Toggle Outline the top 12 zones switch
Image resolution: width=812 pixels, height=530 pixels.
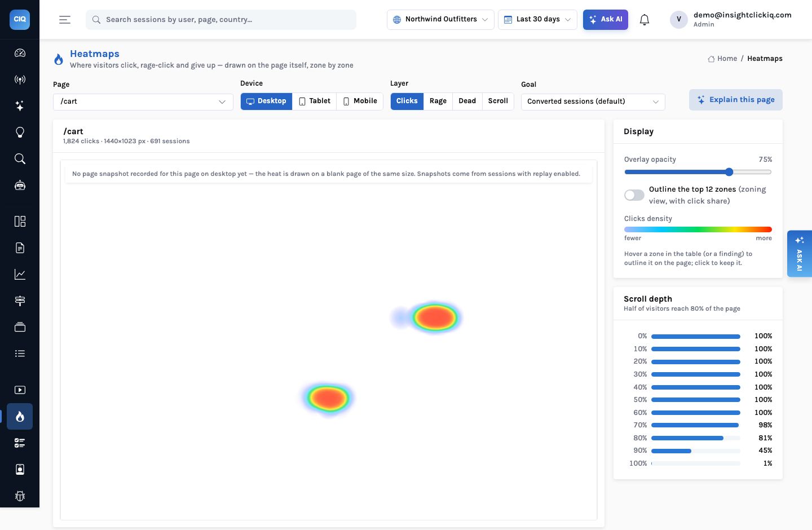[x=634, y=195]
